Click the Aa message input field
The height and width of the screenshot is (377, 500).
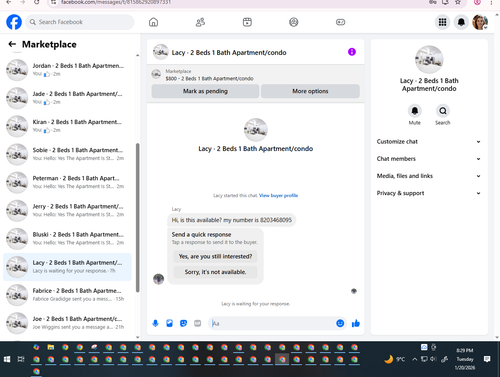(272, 323)
